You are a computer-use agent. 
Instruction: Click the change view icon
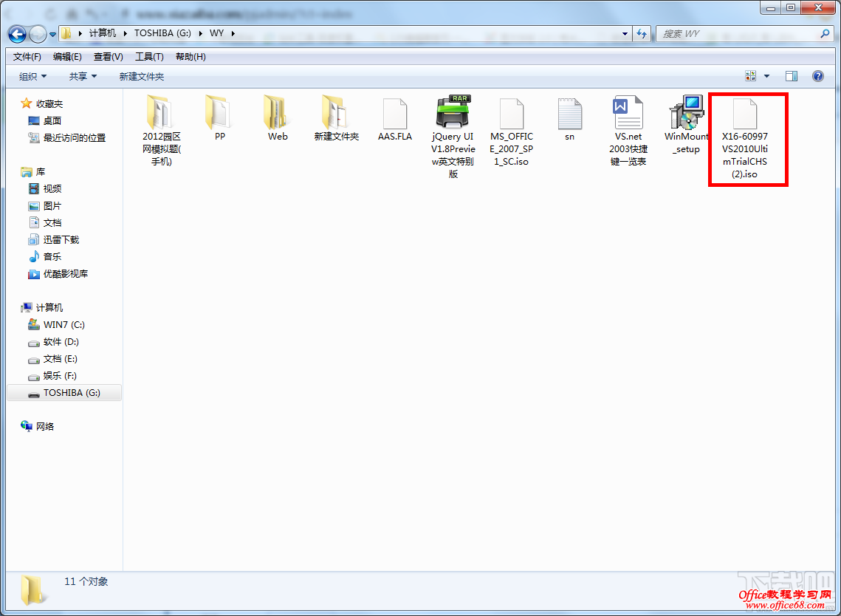click(751, 76)
